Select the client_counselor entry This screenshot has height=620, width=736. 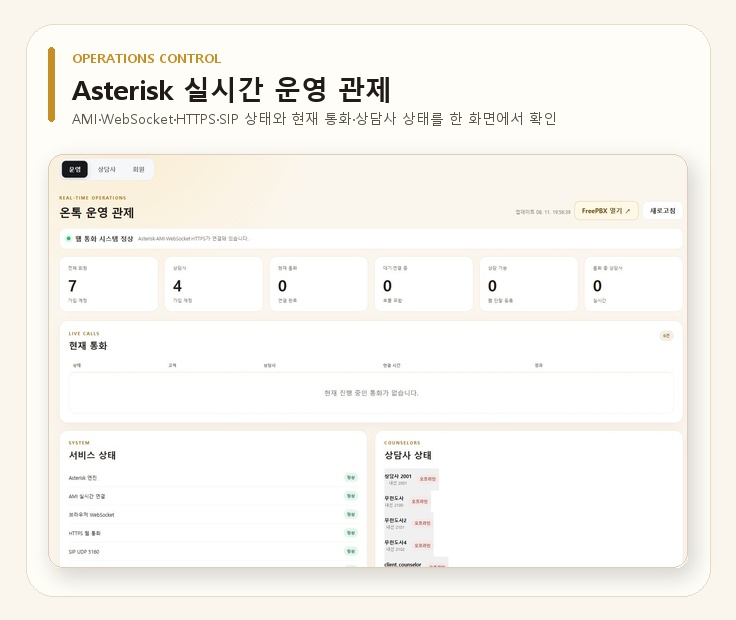coord(416,563)
